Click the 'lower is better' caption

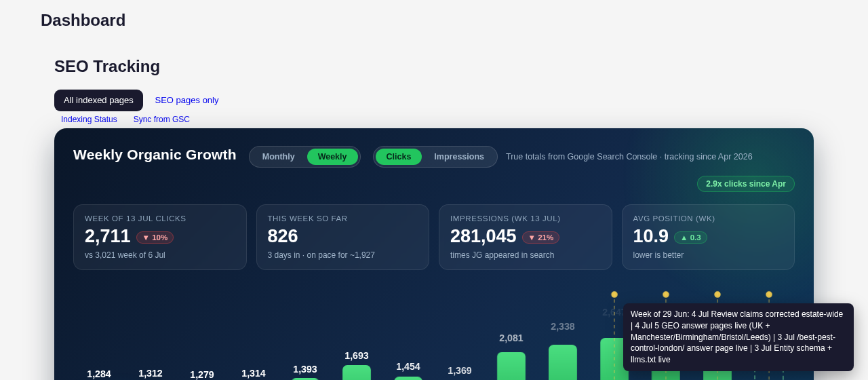(x=658, y=255)
